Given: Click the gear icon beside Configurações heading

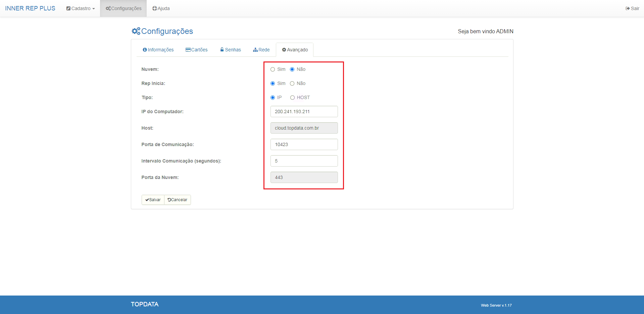Looking at the screenshot, I should pyautogui.click(x=136, y=31).
